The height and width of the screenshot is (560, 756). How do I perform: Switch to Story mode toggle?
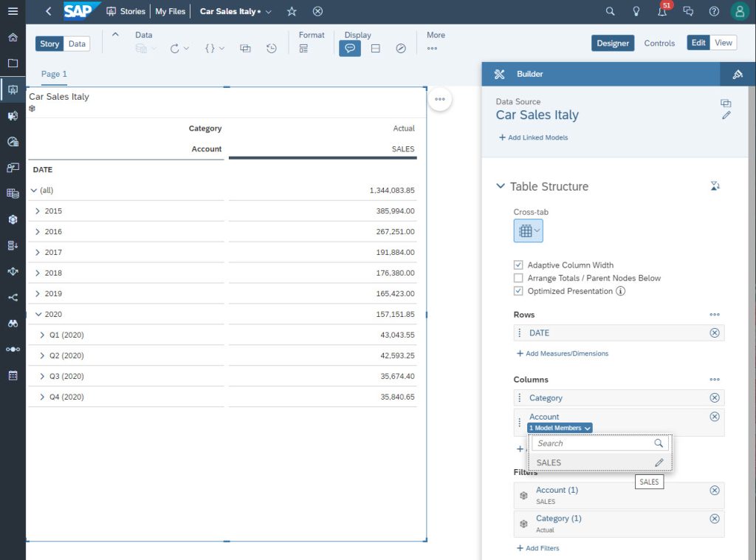coord(49,44)
